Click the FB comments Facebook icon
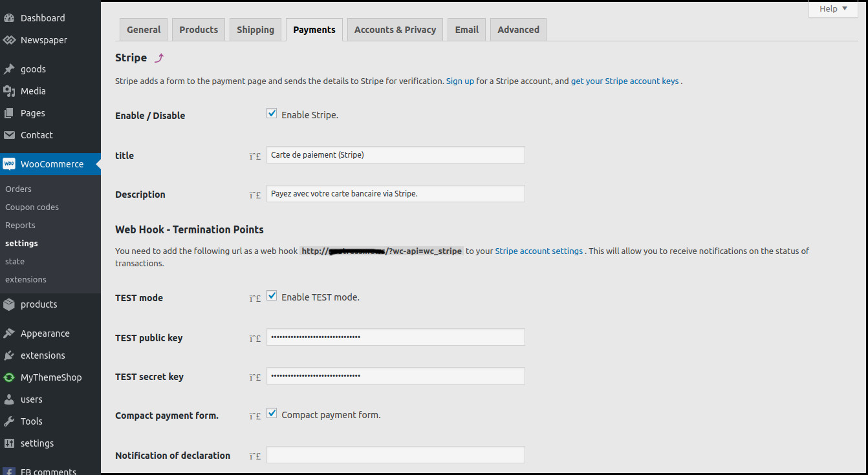The image size is (868, 475). click(9, 471)
